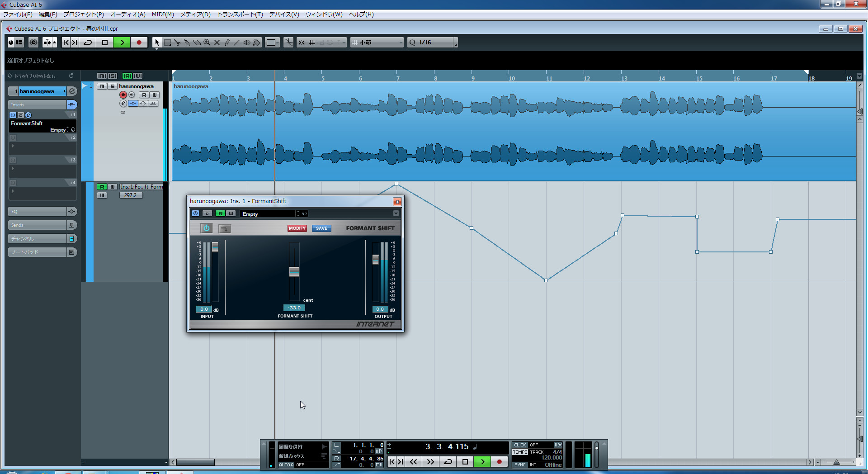Viewport: 868px width, 474px height.
Task: Click Rewind in transport panel
Action: click(413, 462)
